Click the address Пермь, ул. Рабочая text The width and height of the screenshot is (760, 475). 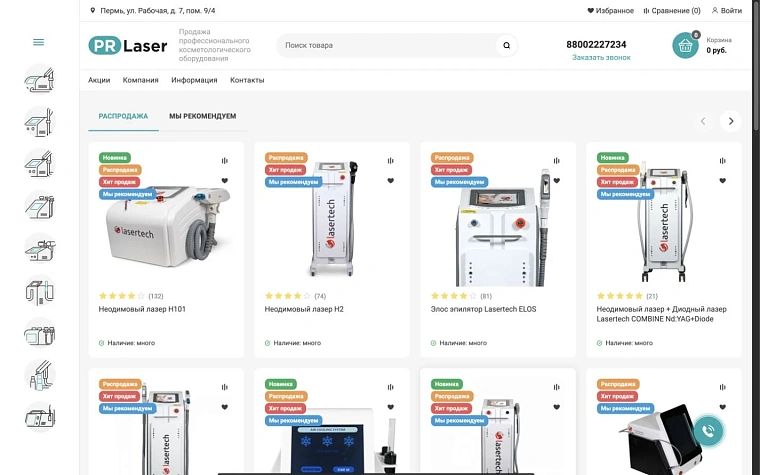click(x=158, y=10)
